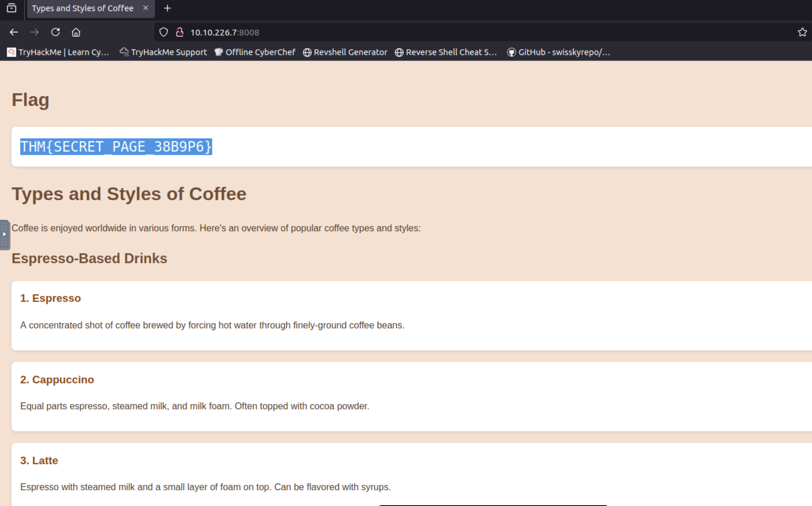812x506 pixels.
Task: Open the tracking protection shield icon
Action: 163,32
